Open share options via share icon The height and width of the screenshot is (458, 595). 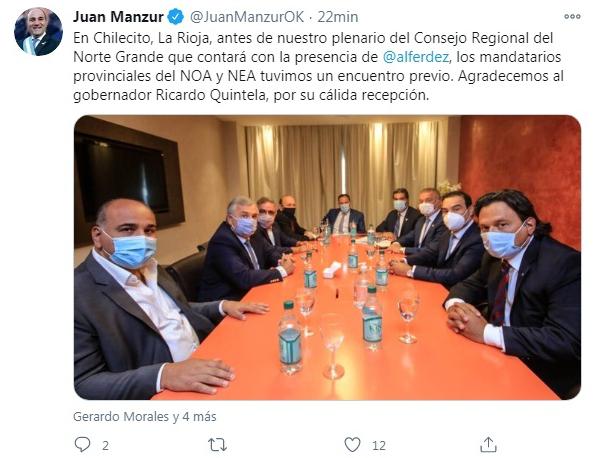(488, 444)
